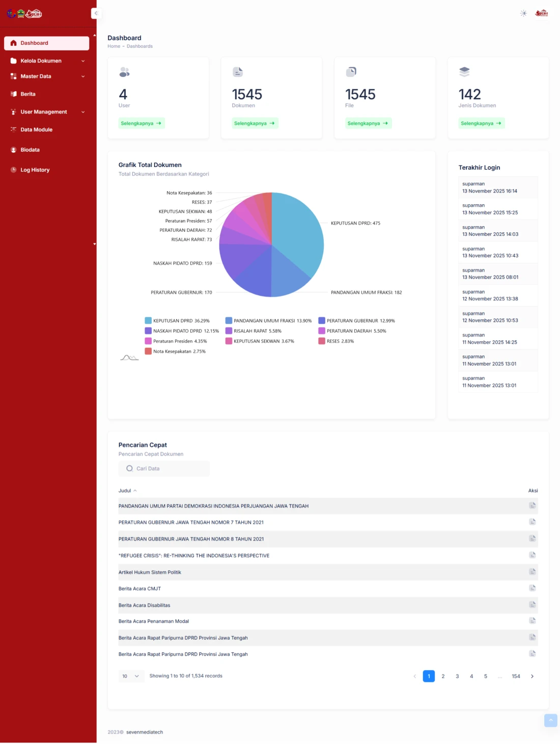Click the user profile avatar icon
The image size is (560, 744).
tap(541, 13)
